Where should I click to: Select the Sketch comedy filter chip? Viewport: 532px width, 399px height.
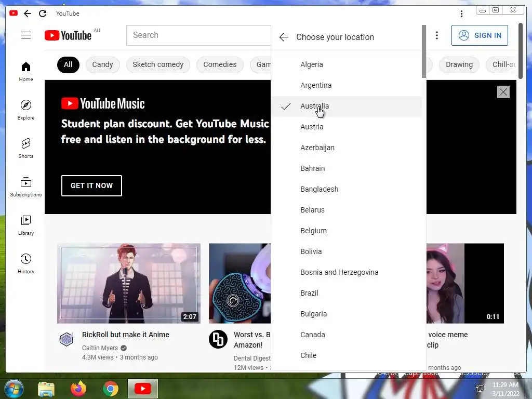(x=158, y=65)
